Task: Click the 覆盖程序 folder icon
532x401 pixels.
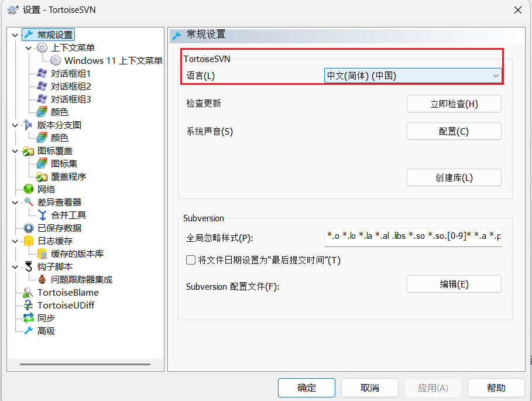Action: (x=42, y=176)
